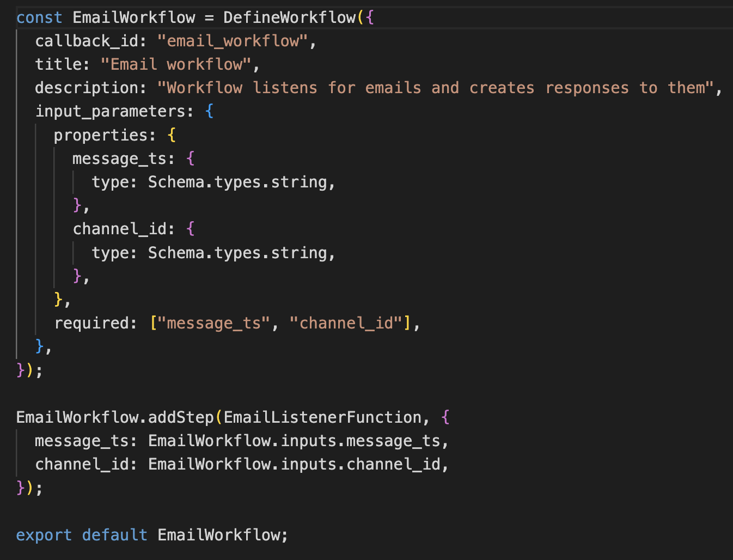
Task: Click the channel_id key inside properties
Action: point(120,229)
